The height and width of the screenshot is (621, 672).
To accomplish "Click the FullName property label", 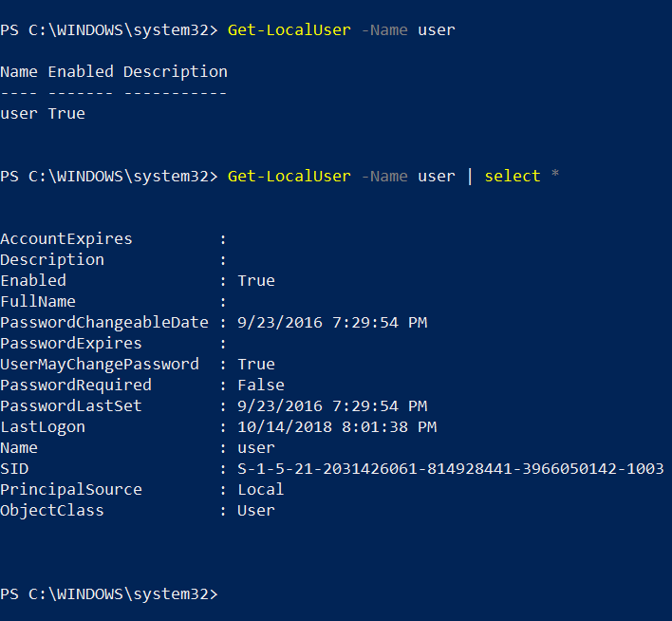I will tap(38, 302).
